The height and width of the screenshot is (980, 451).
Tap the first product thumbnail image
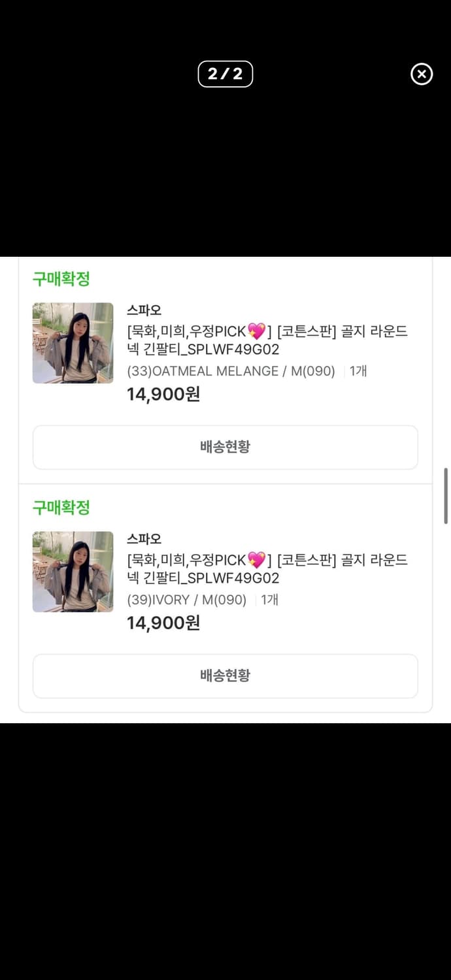pos(73,343)
